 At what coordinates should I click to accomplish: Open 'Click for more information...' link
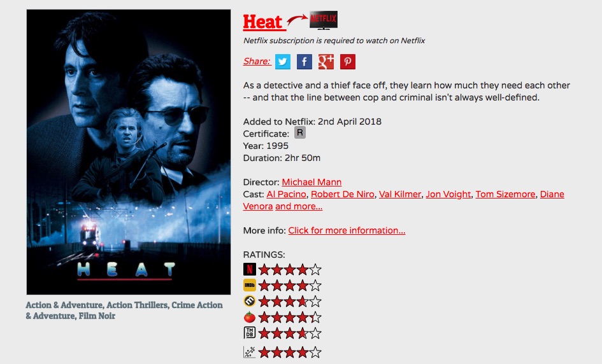tap(347, 230)
